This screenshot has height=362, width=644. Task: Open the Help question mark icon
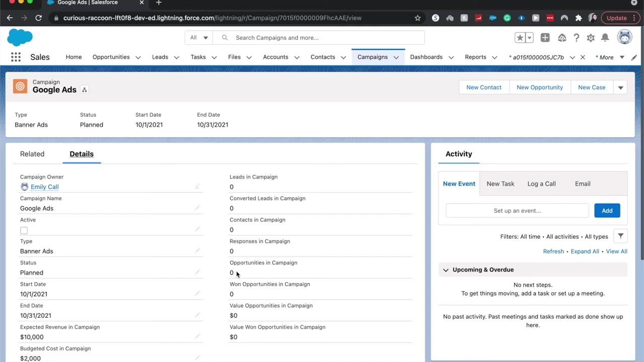577,38
